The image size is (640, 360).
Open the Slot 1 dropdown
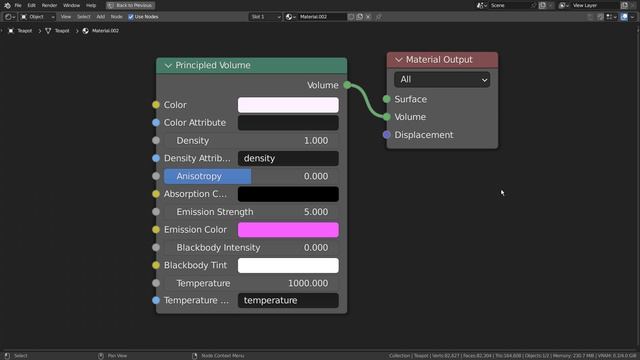coord(265,17)
